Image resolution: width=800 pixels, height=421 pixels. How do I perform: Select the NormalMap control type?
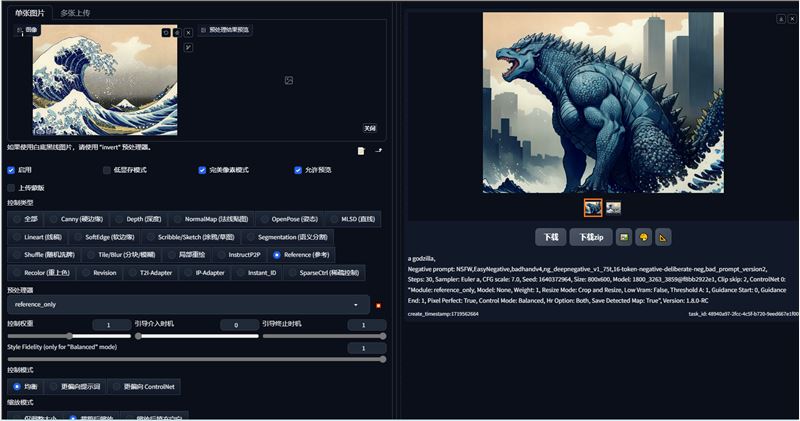[211, 219]
